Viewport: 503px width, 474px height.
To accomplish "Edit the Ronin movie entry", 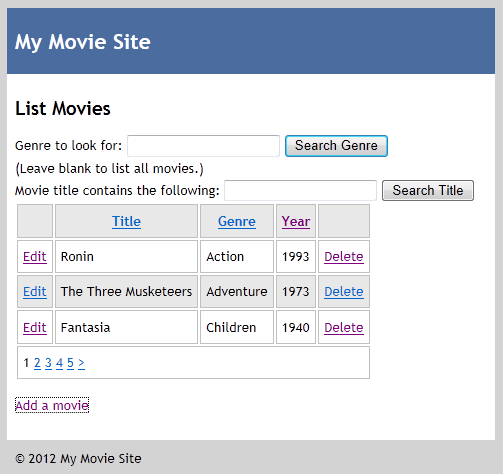I will coord(35,257).
